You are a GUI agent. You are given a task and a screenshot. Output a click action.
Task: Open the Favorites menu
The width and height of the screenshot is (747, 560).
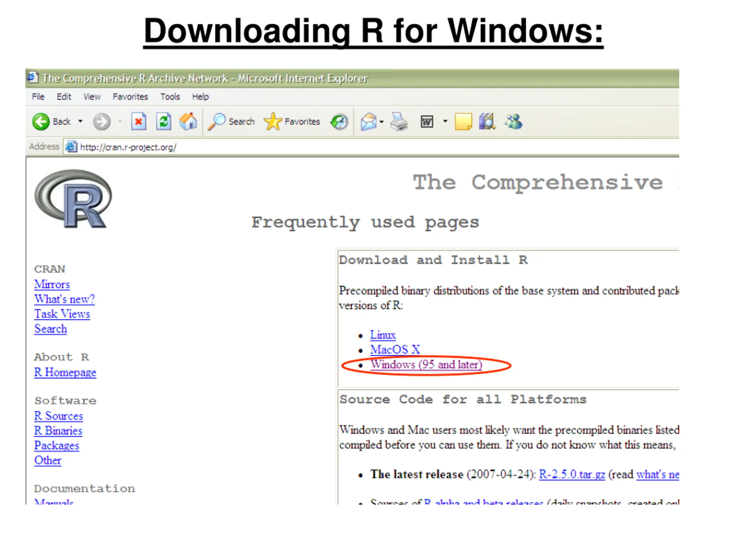130,97
